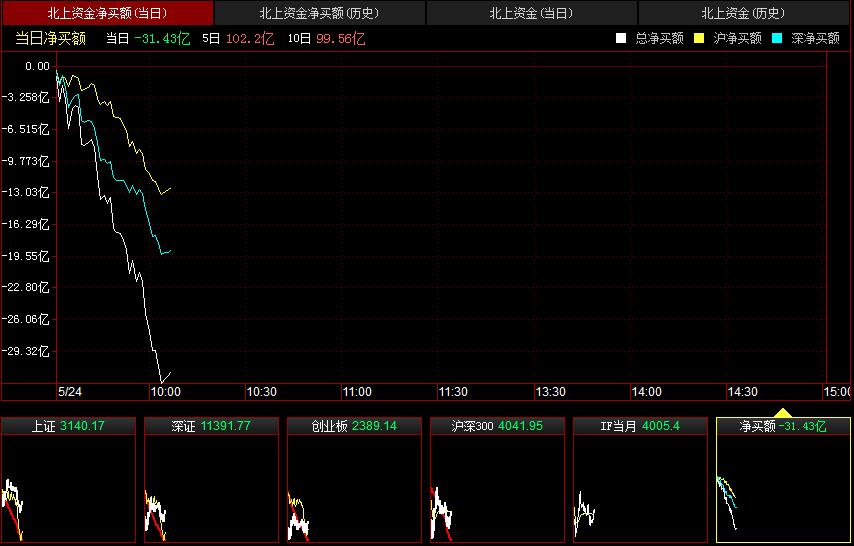The width and height of the screenshot is (854, 546).
Task: Click the 10日 net buy value
Action: (340, 38)
